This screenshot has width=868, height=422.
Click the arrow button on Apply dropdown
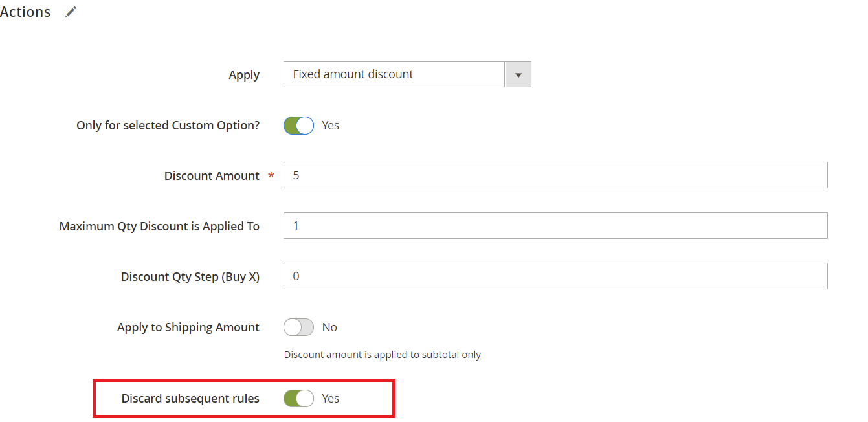coord(518,75)
